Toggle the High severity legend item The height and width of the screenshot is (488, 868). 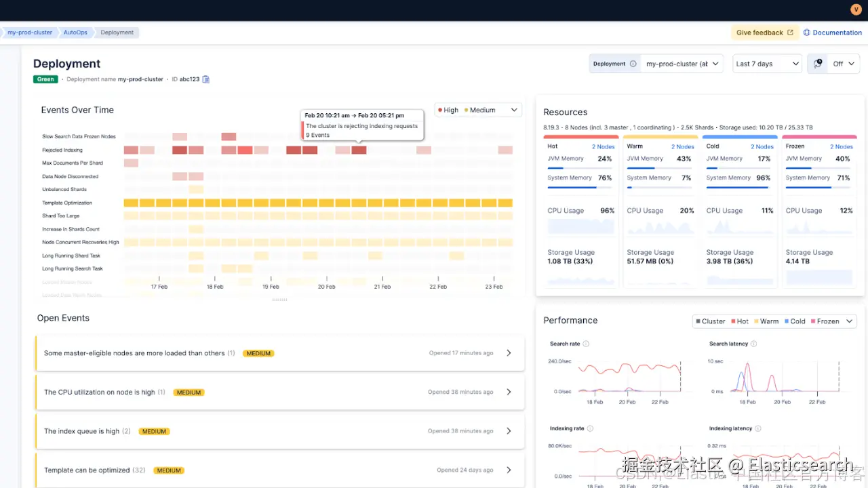coord(448,110)
